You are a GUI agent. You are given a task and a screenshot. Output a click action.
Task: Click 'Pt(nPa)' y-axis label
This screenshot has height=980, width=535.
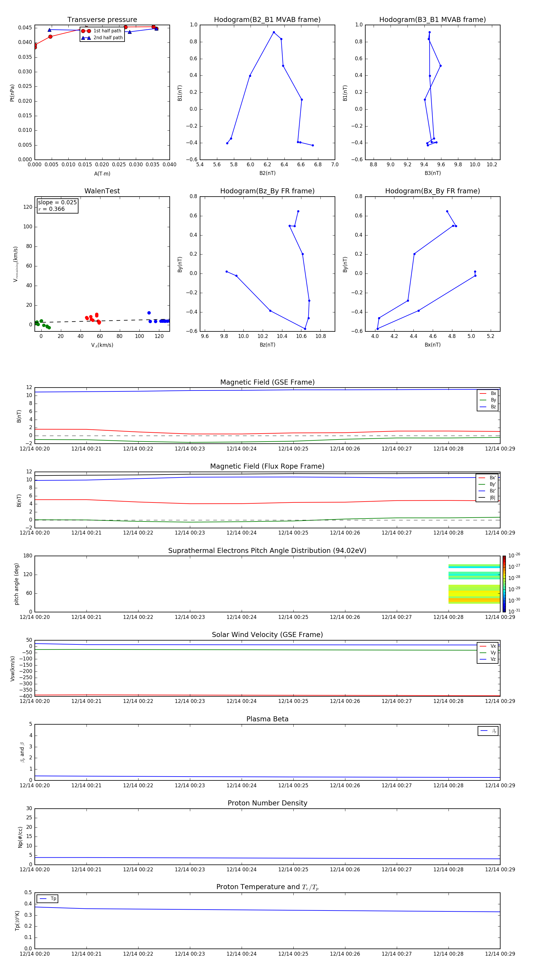12,92
